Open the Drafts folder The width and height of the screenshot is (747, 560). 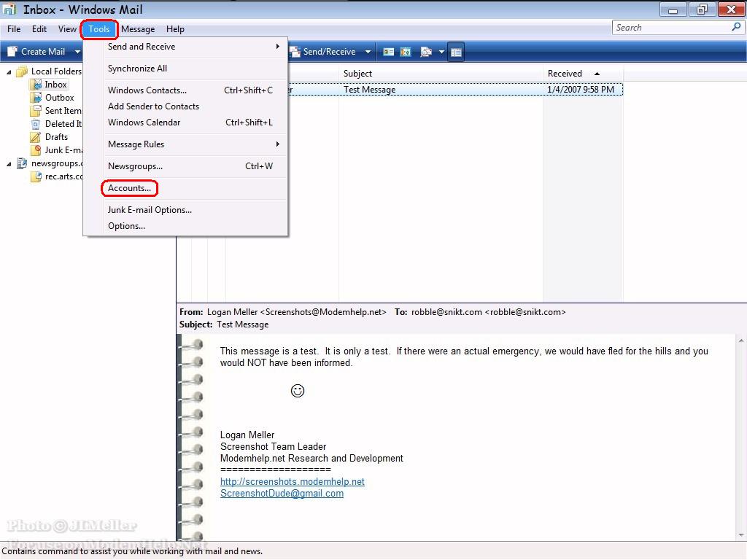click(x=56, y=137)
